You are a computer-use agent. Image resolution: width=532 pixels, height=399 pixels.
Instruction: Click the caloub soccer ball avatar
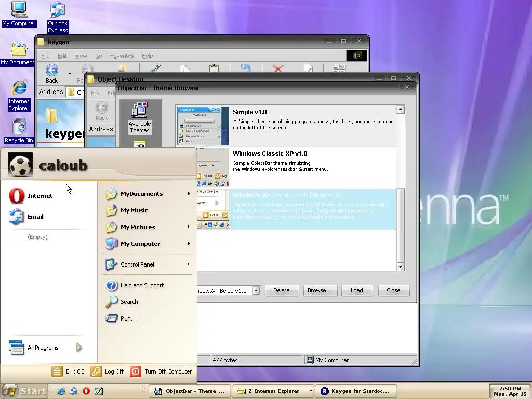(20, 165)
